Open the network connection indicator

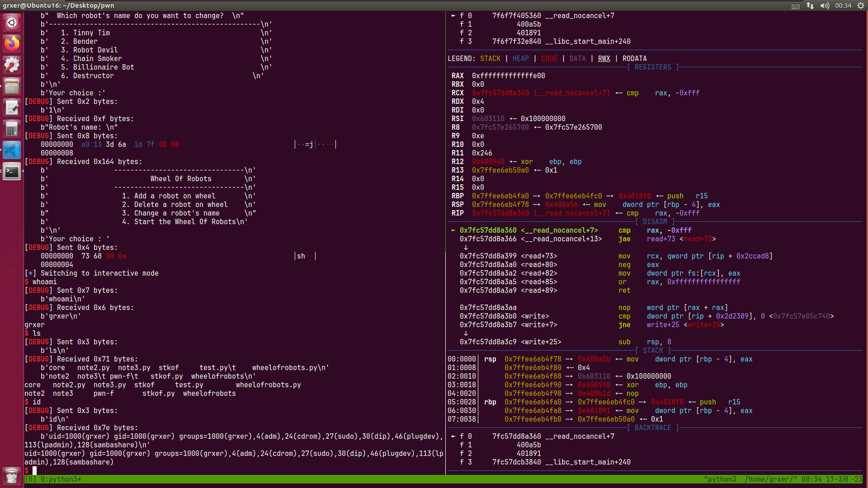point(810,5)
